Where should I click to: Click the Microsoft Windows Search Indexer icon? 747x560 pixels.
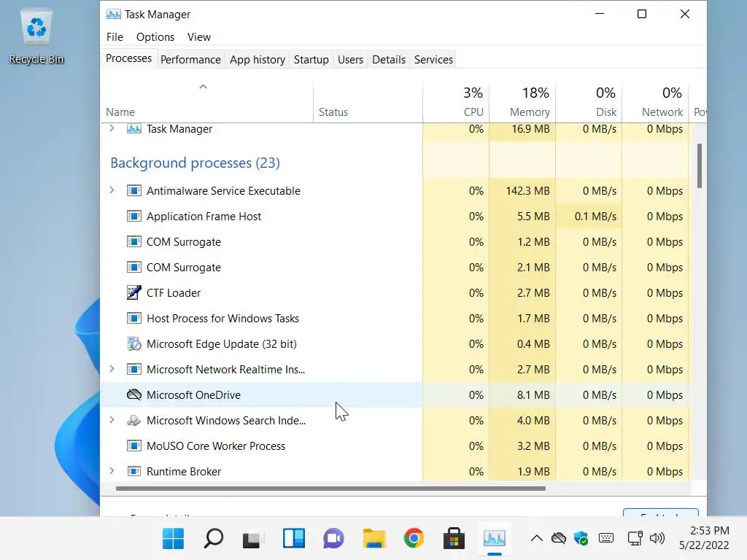tap(134, 420)
